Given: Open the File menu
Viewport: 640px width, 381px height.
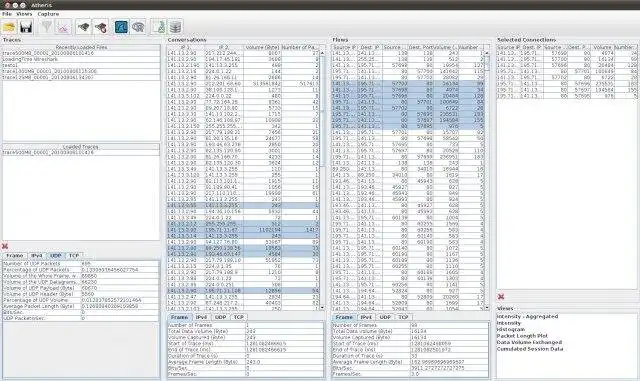Looking at the screenshot, I should 7,14.
